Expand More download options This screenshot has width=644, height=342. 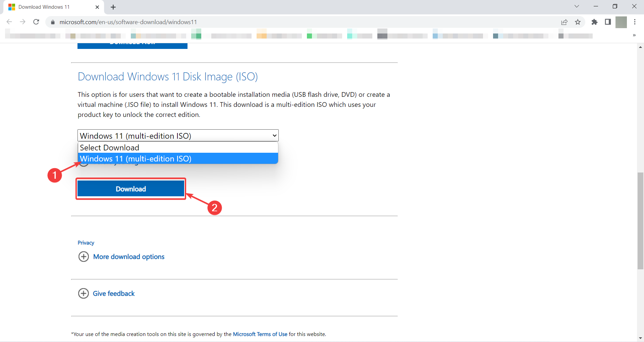(x=128, y=257)
